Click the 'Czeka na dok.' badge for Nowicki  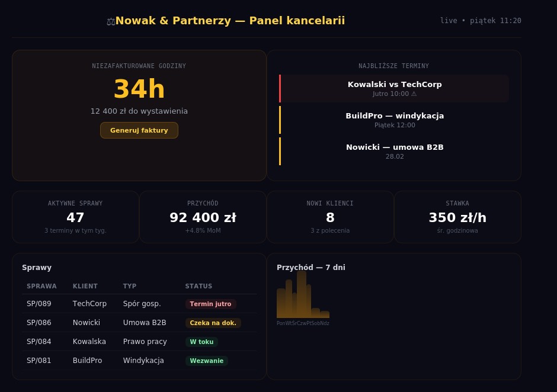(213, 323)
